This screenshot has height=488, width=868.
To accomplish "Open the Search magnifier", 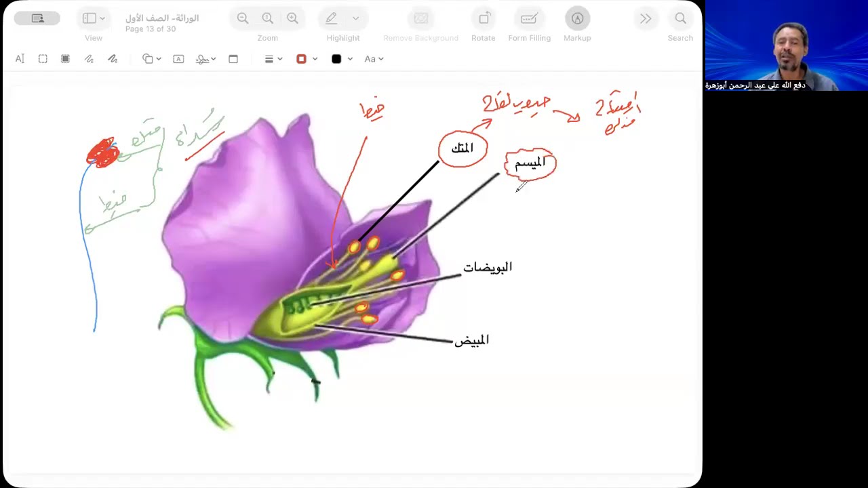I will [x=680, y=18].
